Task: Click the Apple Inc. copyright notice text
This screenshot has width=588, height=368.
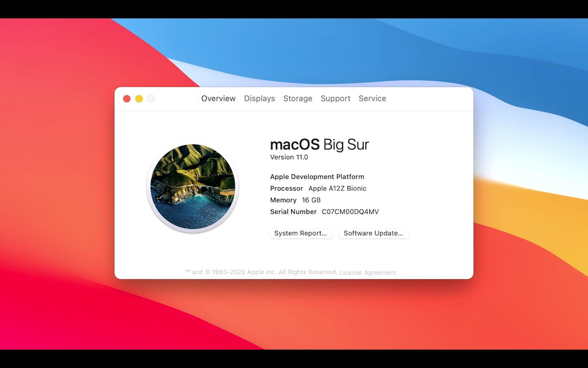Action: [261, 272]
